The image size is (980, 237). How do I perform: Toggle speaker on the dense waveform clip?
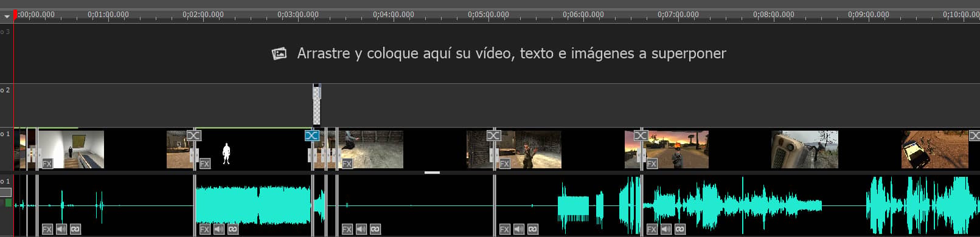point(218,229)
